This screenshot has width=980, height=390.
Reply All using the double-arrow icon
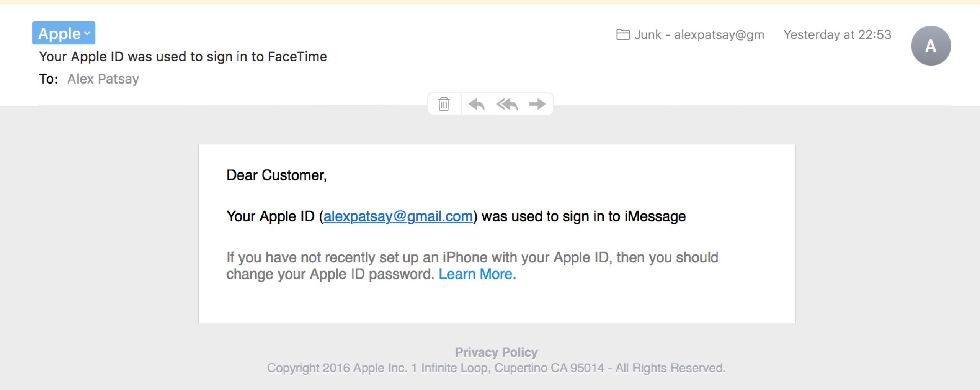[507, 104]
